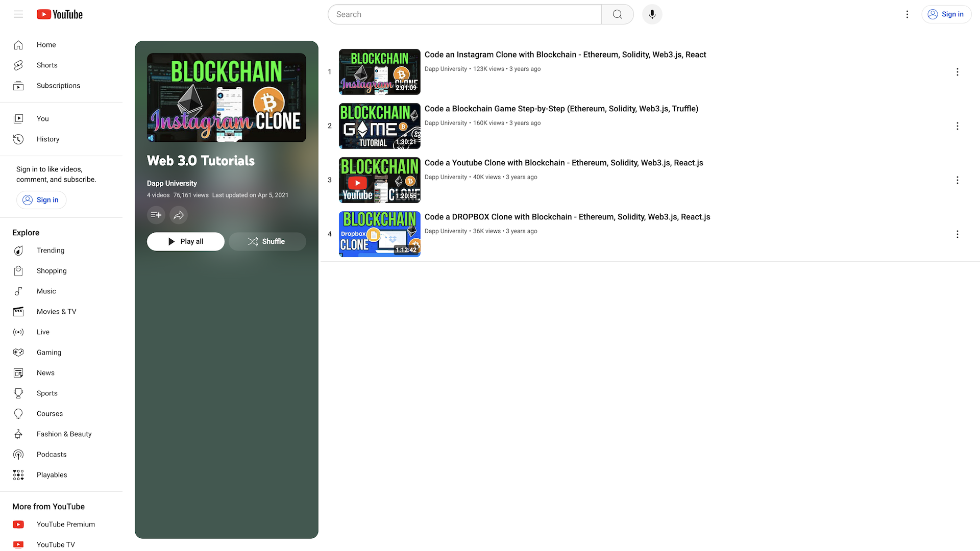Open watch History
This screenshot has width=980, height=551.
tap(61, 139)
